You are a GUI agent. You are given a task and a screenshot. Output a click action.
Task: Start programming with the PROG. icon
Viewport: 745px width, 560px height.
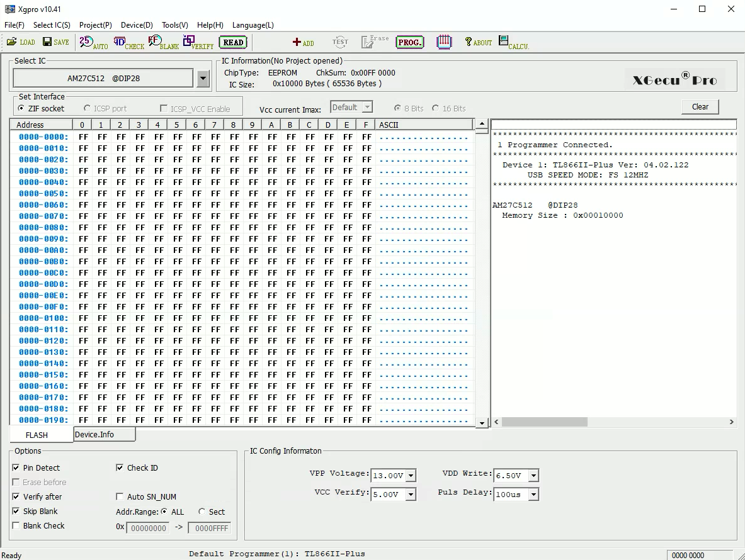pos(410,42)
